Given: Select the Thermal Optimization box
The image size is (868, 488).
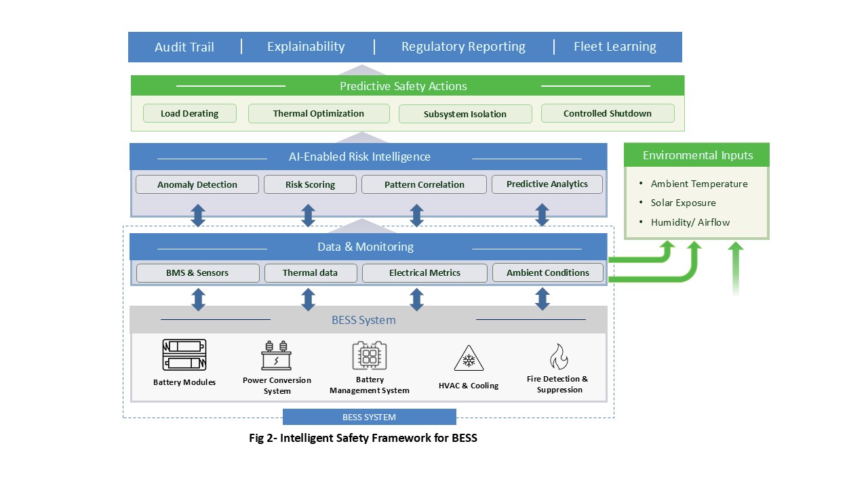Looking at the screenshot, I should (319, 113).
